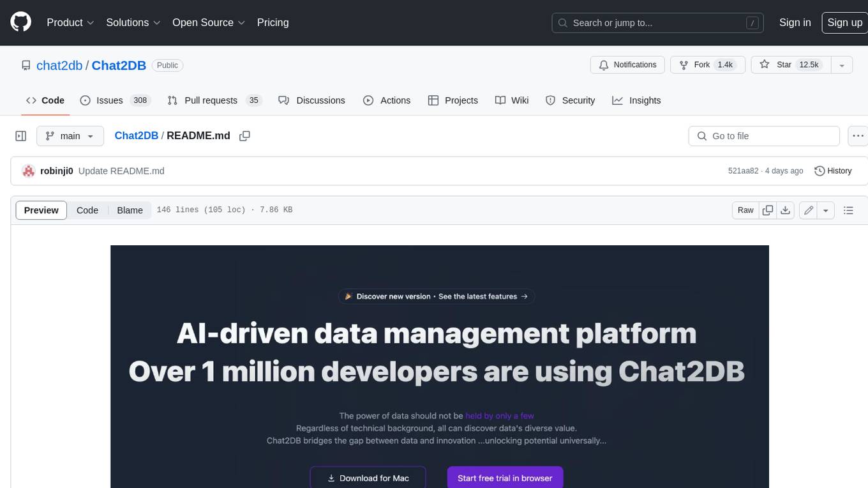
Task: Switch to the Actions tab
Action: pyautogui.click(x=387, y=100)
